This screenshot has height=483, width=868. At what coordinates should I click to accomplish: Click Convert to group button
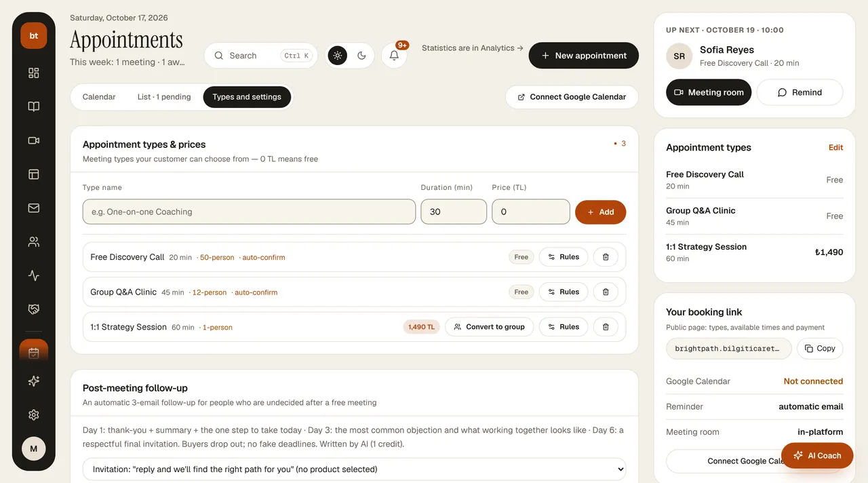(490, 327)
